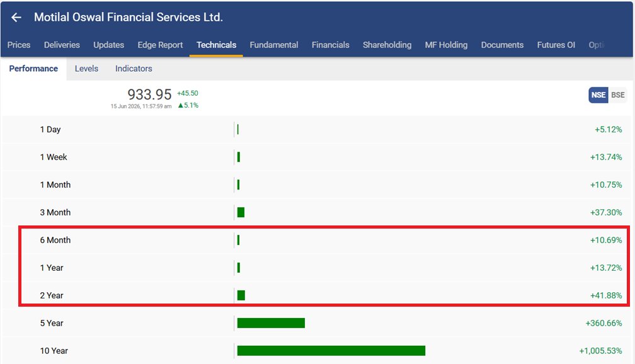Screen dimensions: 635x364
Task: Select the Performance sub-tab
Action: point(33,69)
